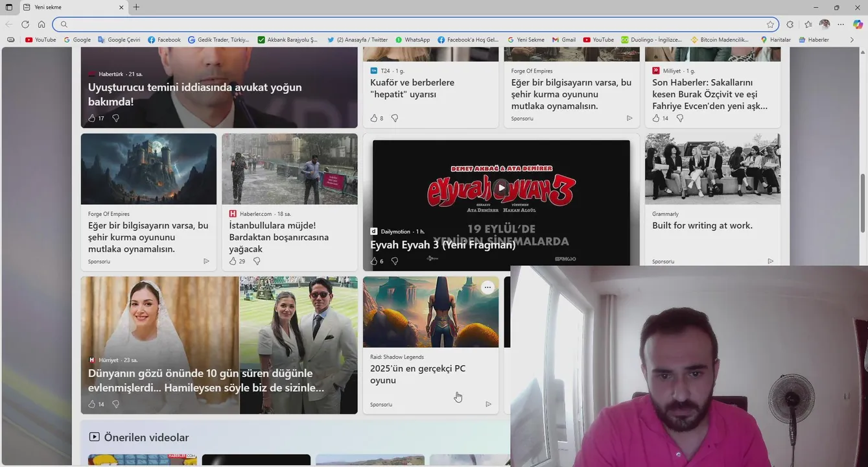Screen dimensions: 868x467
Task: Click the address bar search field
Action: 415,24
